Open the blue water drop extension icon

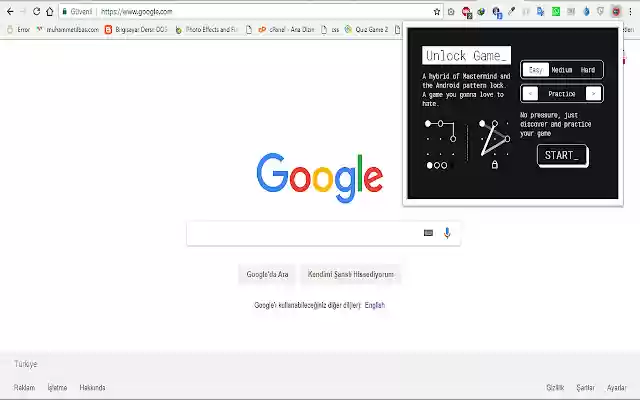(x=586, y=12)
